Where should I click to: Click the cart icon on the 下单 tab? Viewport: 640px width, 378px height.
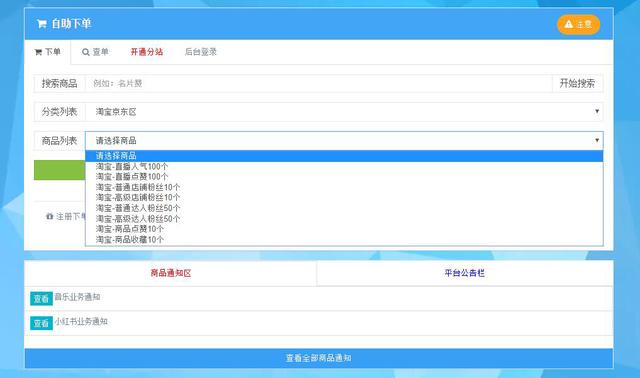point(38,52)
